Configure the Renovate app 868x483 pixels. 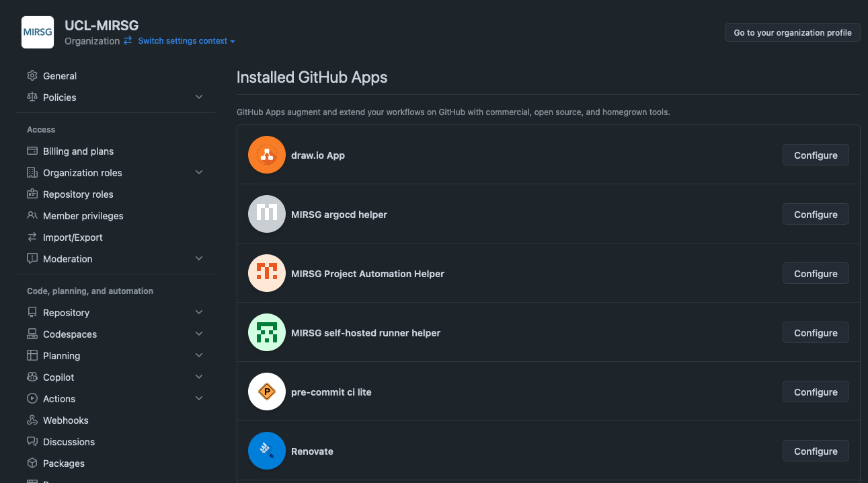[x=815, y=451]
